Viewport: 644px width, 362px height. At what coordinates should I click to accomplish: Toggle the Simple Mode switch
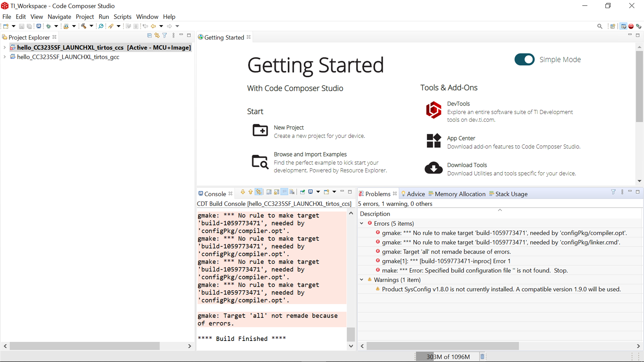524,59
